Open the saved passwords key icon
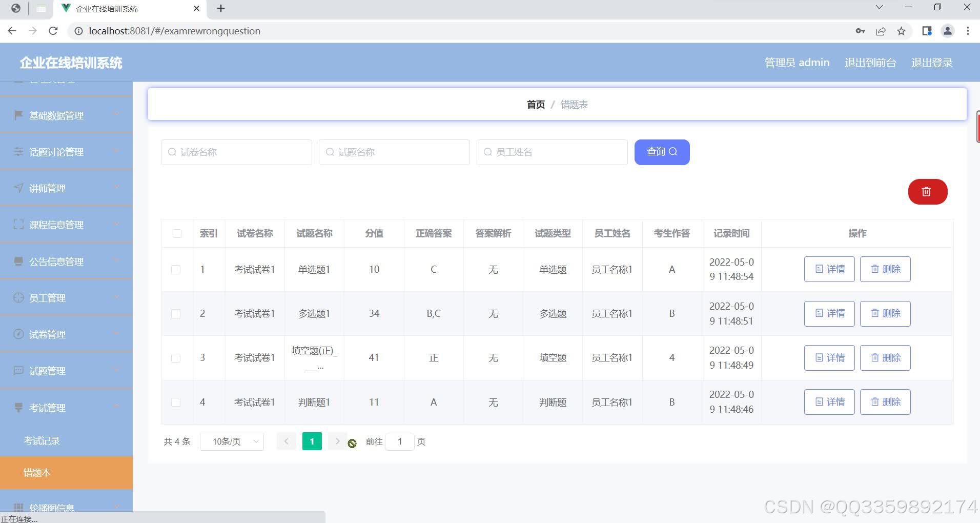Viewport: 980px width, 523px height. pos(860,31)
